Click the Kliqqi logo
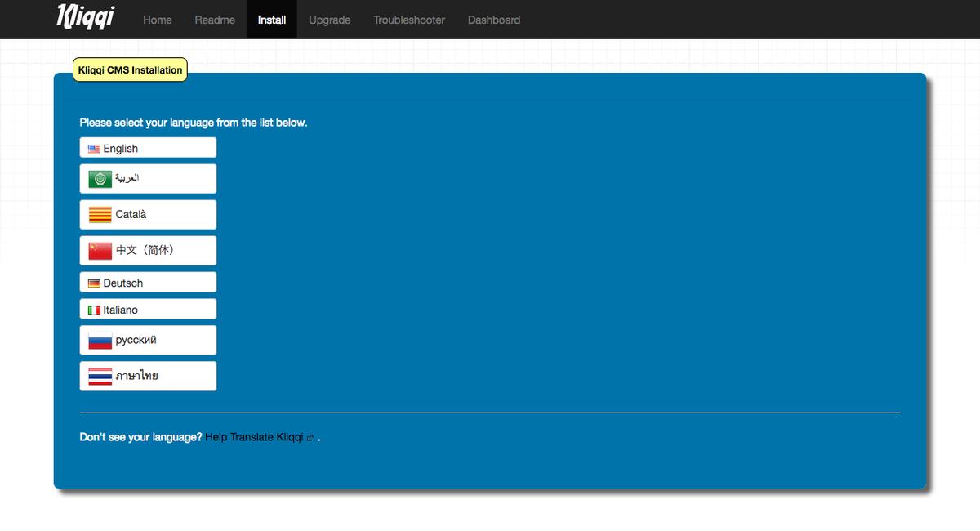Viewport: 980px width, 531px height. tap(85, 17)
